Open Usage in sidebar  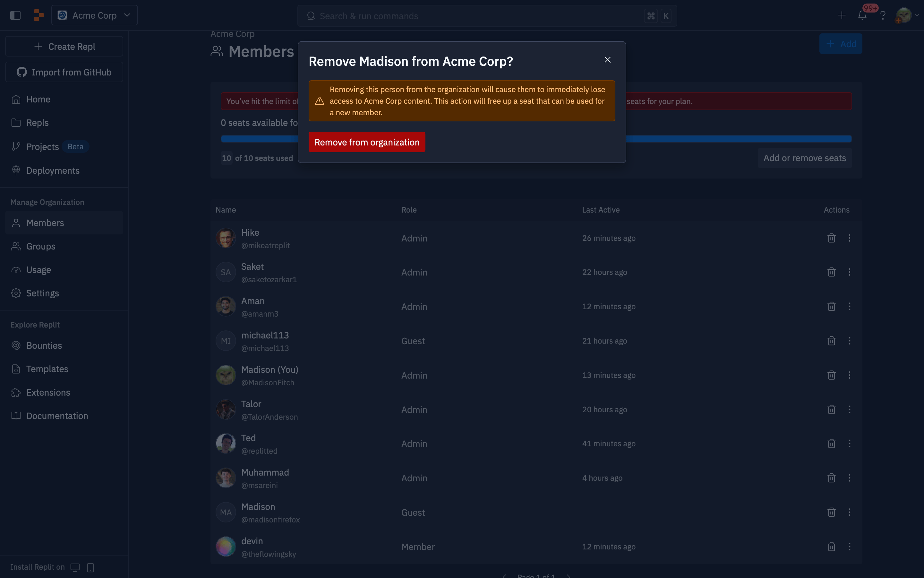coord(64,270)
